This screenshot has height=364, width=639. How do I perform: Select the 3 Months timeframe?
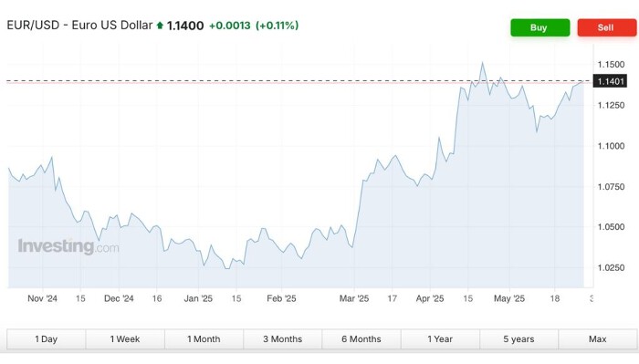pyautogui.click(x=282, y=339)
